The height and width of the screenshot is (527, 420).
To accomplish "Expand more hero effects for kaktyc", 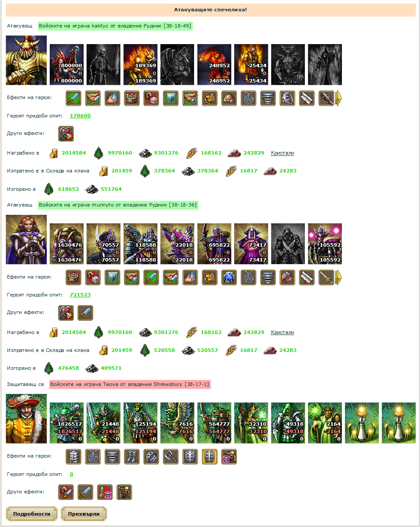I will pyautogui.click(x=338, y=98).
